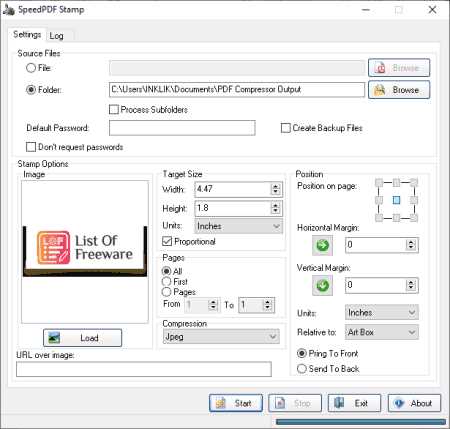
Task: Select top-left position on page grid
Action: [379, 182]
